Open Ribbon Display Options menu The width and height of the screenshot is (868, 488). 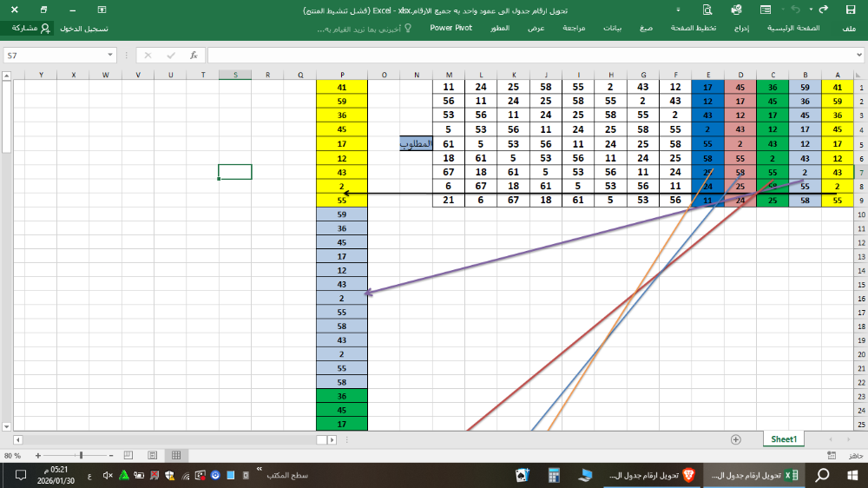(x=102, y=10)
